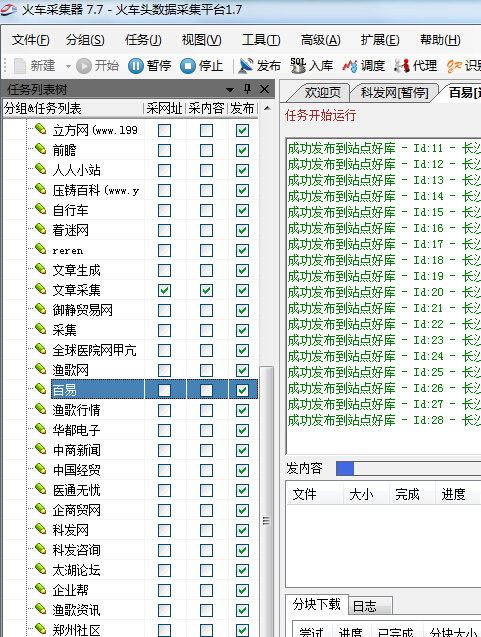Viewport: 481px width, 637px height.
Task: Switch to the 欢迎页 tab
Action: point(323,93)
